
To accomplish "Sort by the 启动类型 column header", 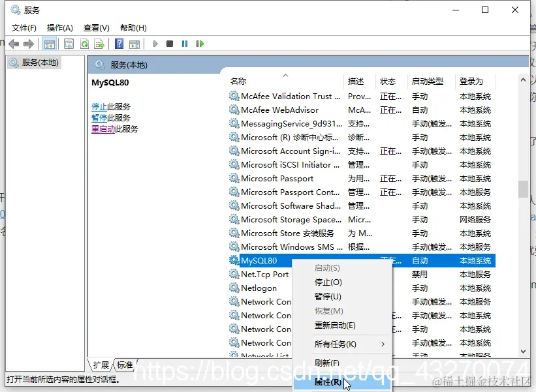I will click(x=432, y=82).
